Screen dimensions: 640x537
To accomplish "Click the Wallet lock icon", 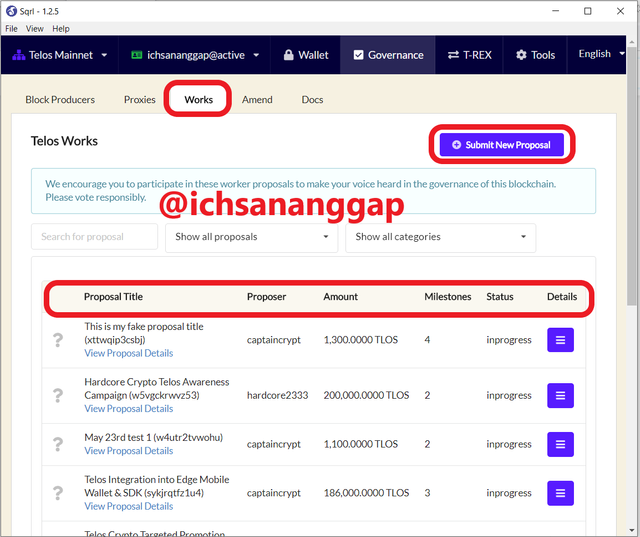I will [x=289, y=55].
